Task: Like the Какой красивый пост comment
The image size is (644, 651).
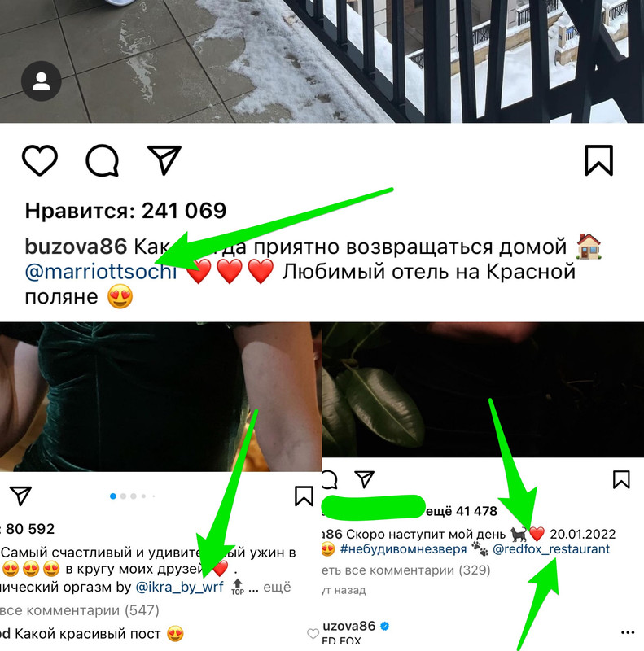Action: pyautogui.click(x=313, y=634)
